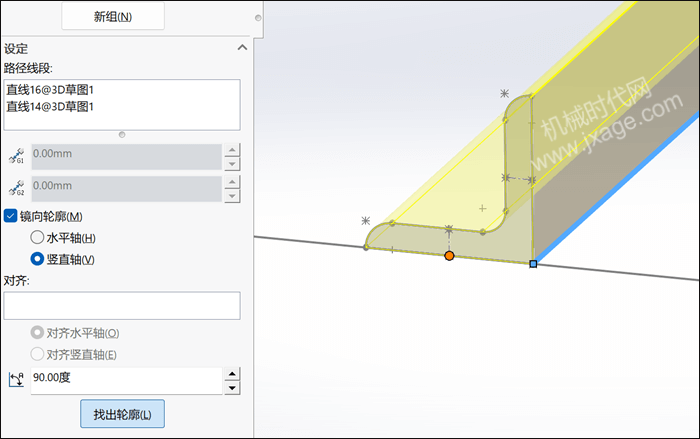Decrease the rotation angle with down arrow
The image size is (700, 439).
232,388
